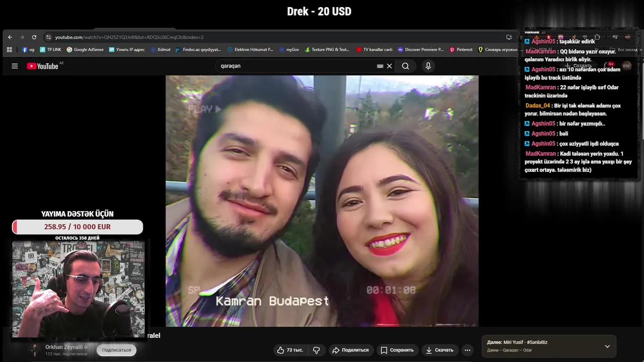Open the Elektron Hökumət bookmark
Image resolution: width=644 pixels, height=362 pixels.
pos(250,50)
